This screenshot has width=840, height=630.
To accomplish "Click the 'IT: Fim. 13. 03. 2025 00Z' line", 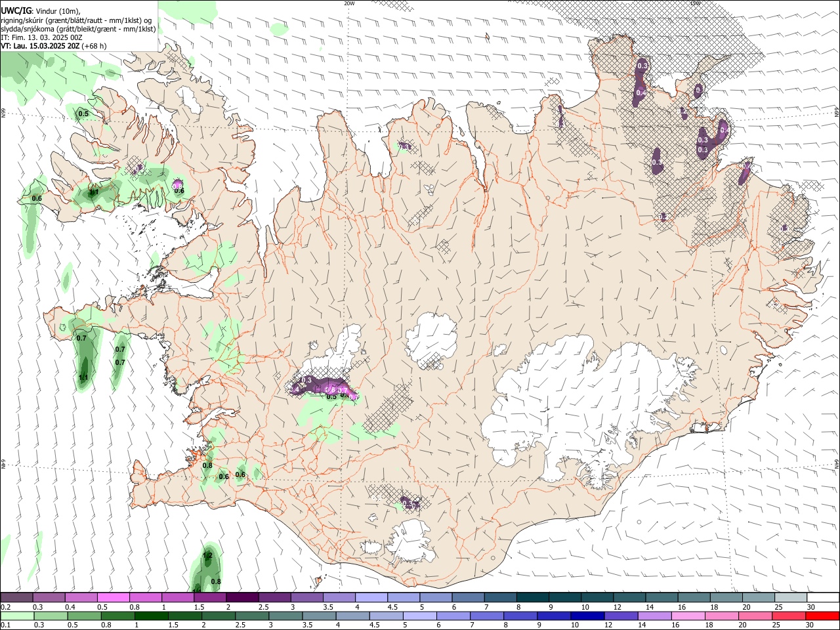I will (x=42, y=37).
